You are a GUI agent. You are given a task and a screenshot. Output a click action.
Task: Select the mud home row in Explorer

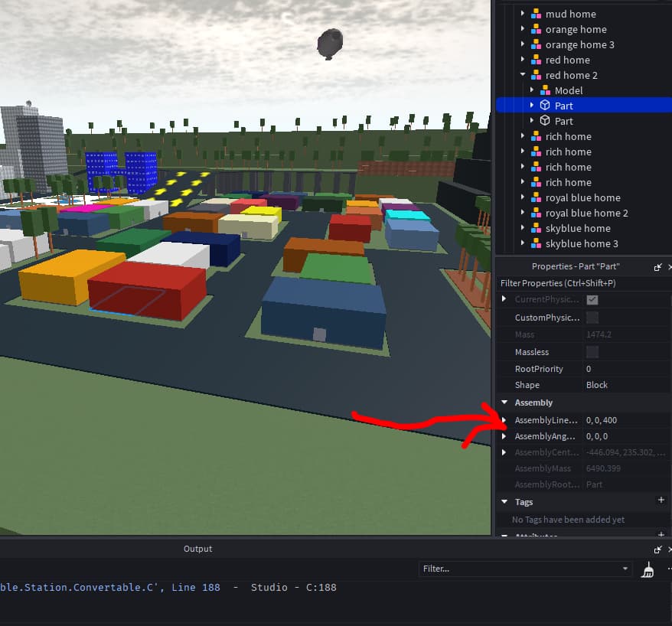tap(584, 14)
